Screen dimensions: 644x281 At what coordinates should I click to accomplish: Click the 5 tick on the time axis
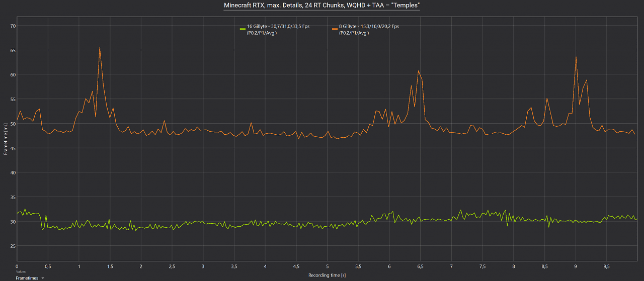(328, 266)
